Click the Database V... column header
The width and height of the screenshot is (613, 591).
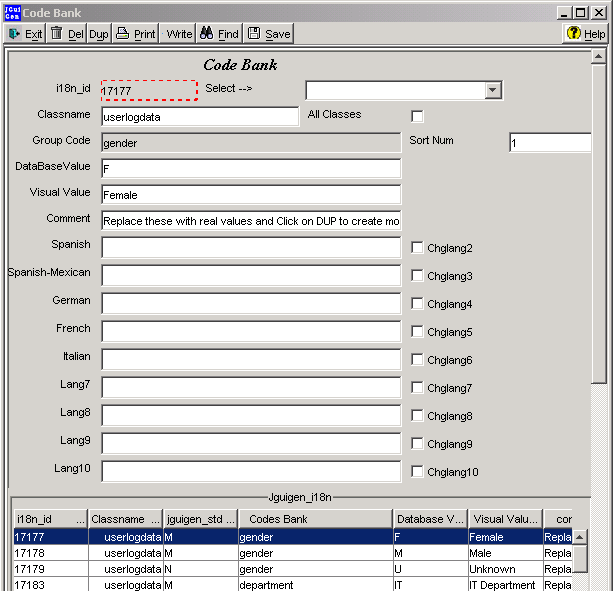tap(430, 519)
